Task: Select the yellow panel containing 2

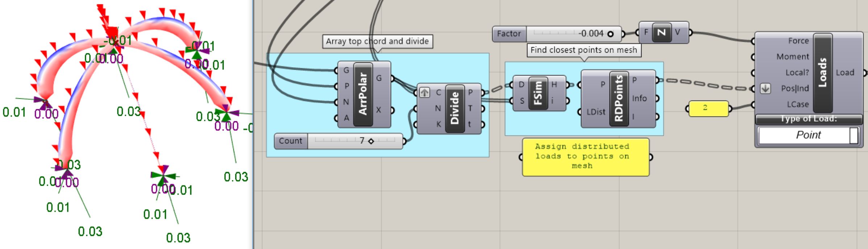Action: tap(708, 109)
